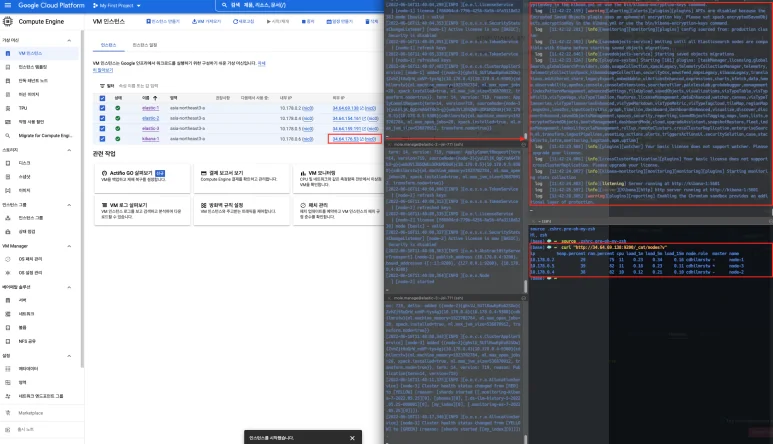
Task: Click the Compute Engine product logo
Action: [8, 20]
